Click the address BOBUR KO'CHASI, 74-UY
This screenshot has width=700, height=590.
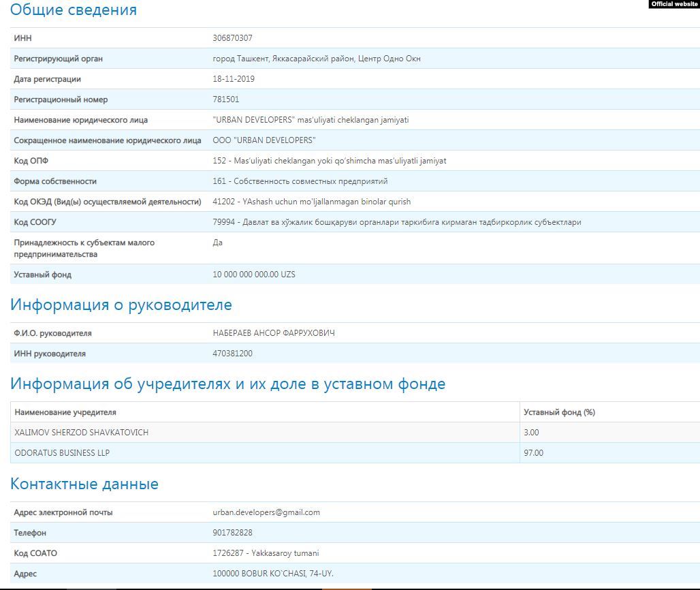coord(273,574)
